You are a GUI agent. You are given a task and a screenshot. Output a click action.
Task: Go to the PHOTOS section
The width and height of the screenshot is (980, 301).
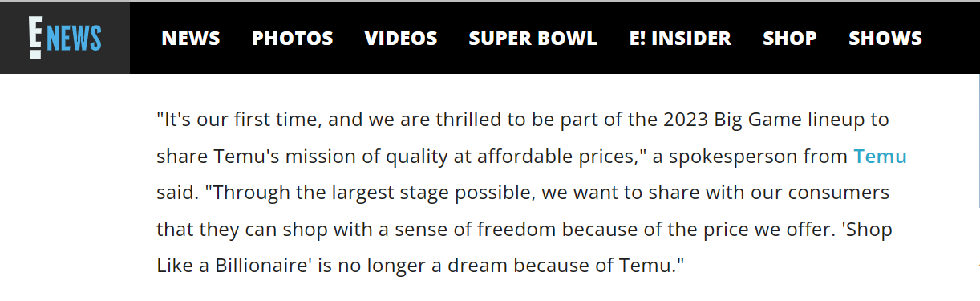293,39
